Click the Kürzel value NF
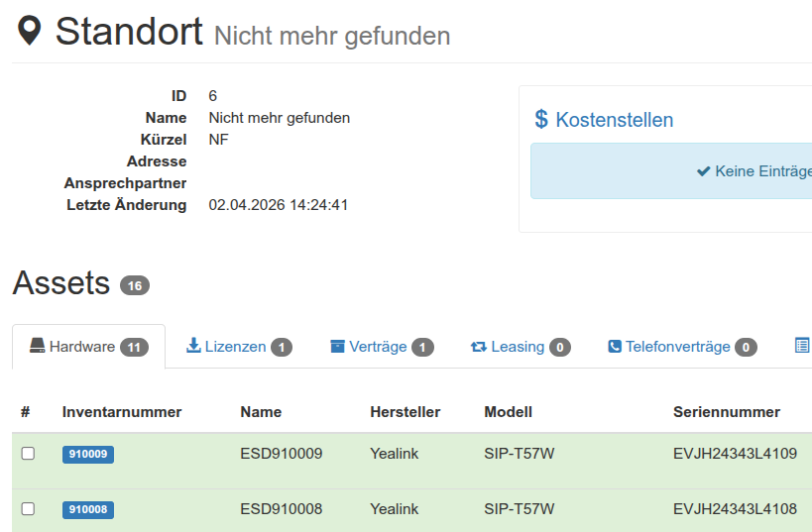 218,140
